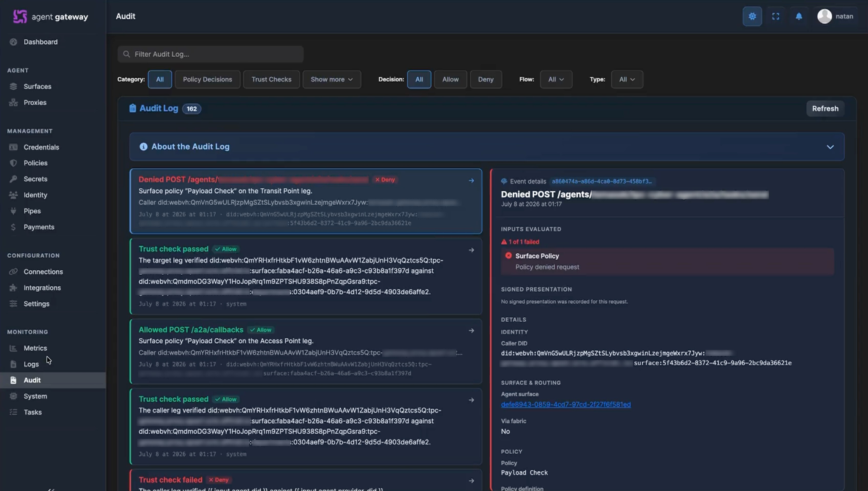Open the Dashboard page icon
Viewport: 868px width, 491px height.
point(13,42)
